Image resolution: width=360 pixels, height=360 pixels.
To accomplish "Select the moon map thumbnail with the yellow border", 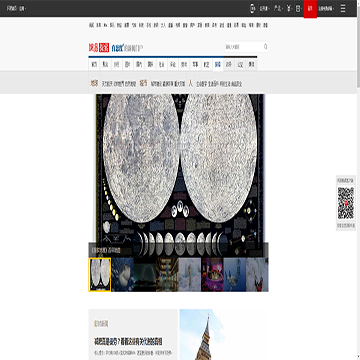I will click(100, 275).
